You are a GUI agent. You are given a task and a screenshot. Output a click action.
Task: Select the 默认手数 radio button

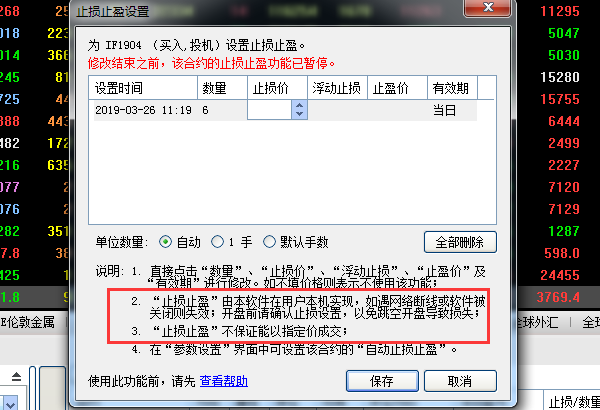269,242
